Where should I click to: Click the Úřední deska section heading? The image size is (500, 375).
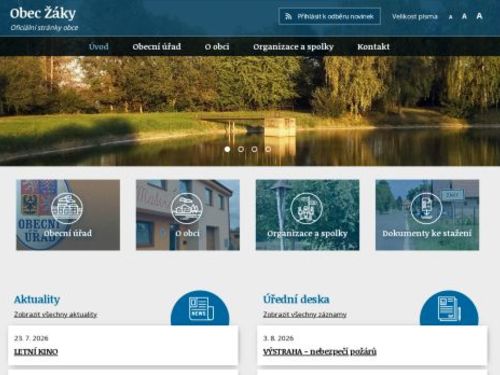pos(296,299)
